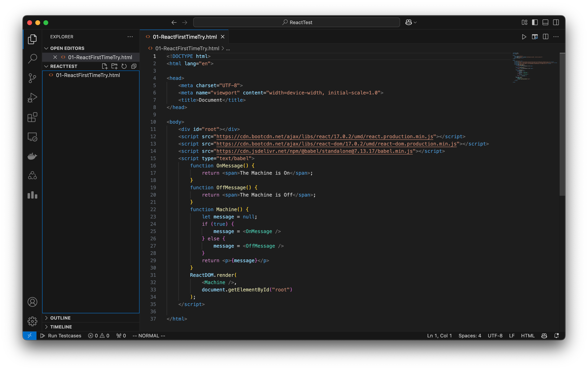Viewport: 588px width, 370px height.
Task: Select the 01-ReactFirstTimeTry.html tab
Action: (x=185, y=37)
